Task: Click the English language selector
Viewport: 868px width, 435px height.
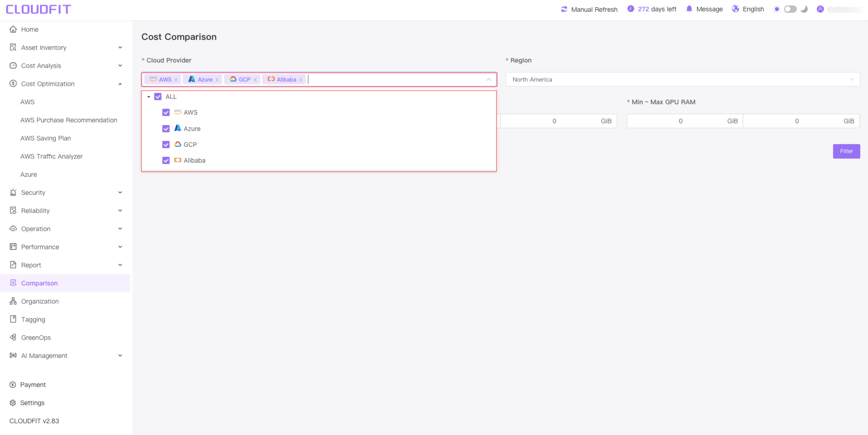Action: pyautogui.click(x=753, y=9)
